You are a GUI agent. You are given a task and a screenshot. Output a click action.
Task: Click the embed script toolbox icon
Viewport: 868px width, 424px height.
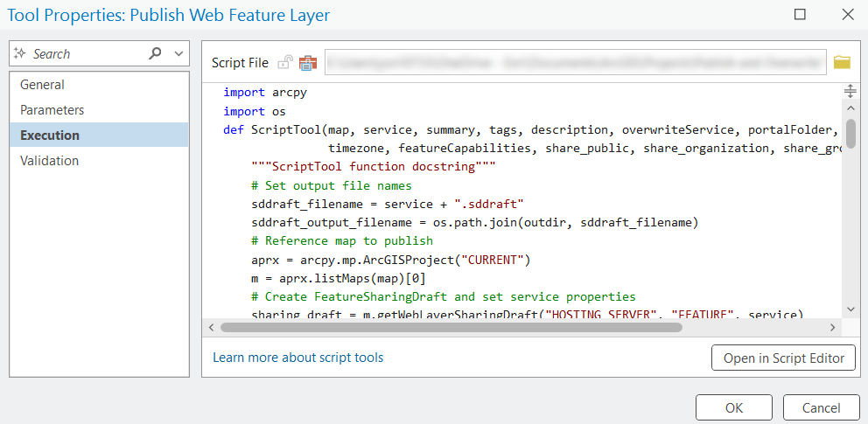(x=307, y=62)
